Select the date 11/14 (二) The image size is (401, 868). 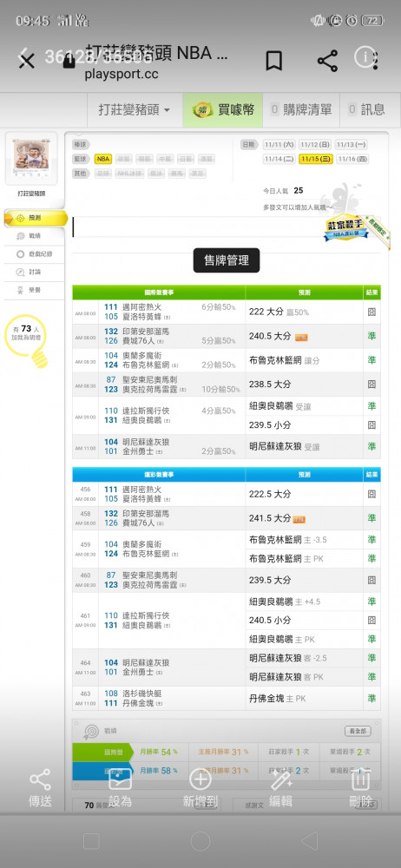click(279, 159)
